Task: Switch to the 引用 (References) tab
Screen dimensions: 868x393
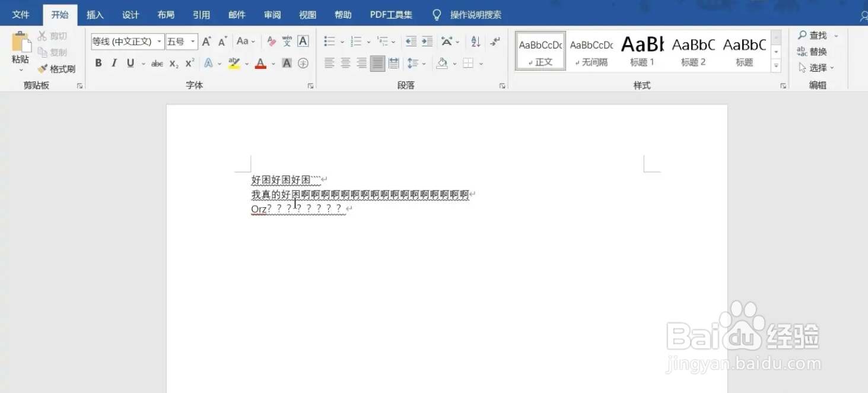Action: [202, 15]
